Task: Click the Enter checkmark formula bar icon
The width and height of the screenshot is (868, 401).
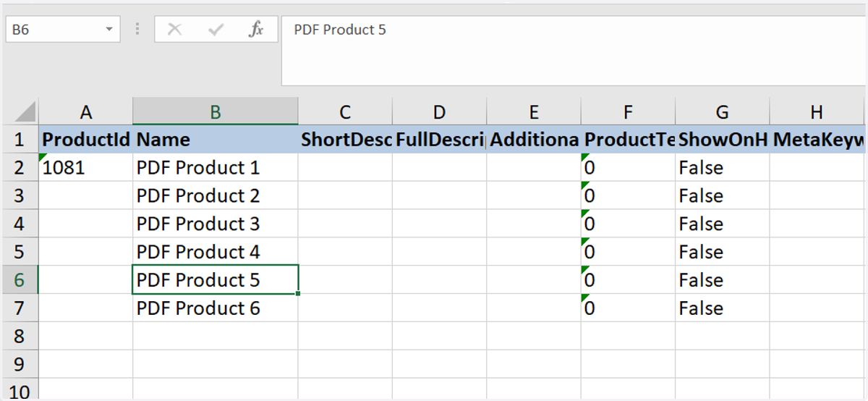Action: click(216, 30)
